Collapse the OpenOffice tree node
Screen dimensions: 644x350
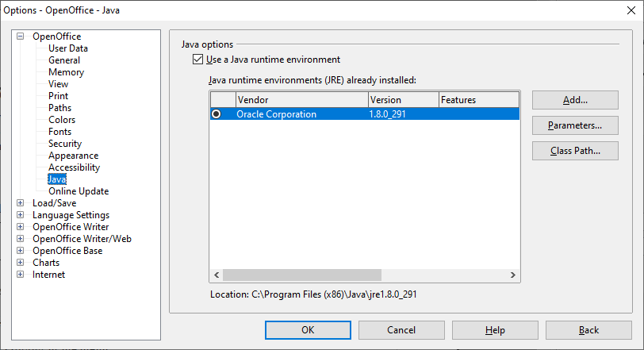click(x=20, y=37)
